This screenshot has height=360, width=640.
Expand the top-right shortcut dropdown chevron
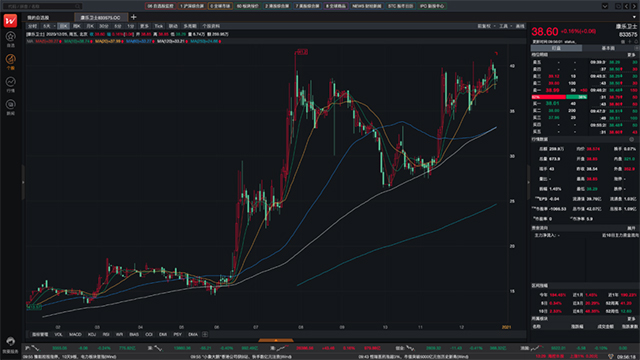click(605, 6)
